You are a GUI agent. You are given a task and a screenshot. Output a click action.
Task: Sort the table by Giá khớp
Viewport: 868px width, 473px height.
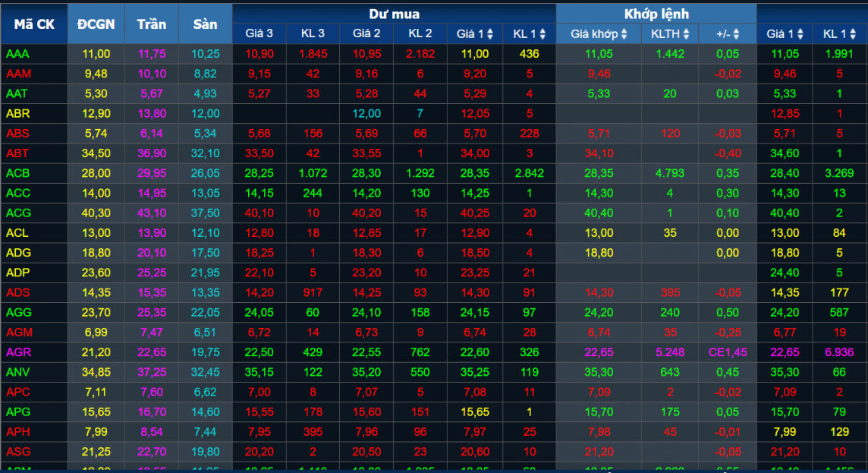coord(624,34)
